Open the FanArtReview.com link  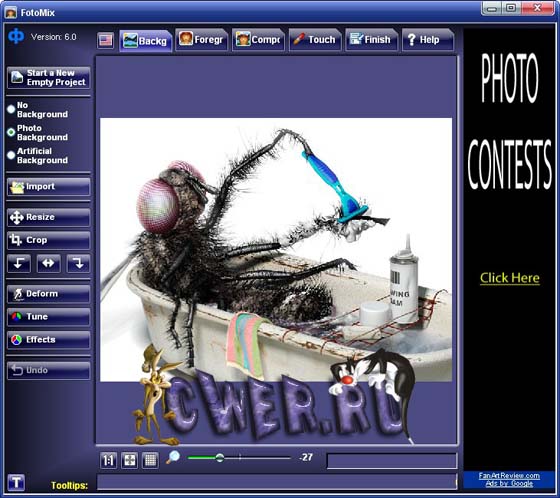[509, 475]
